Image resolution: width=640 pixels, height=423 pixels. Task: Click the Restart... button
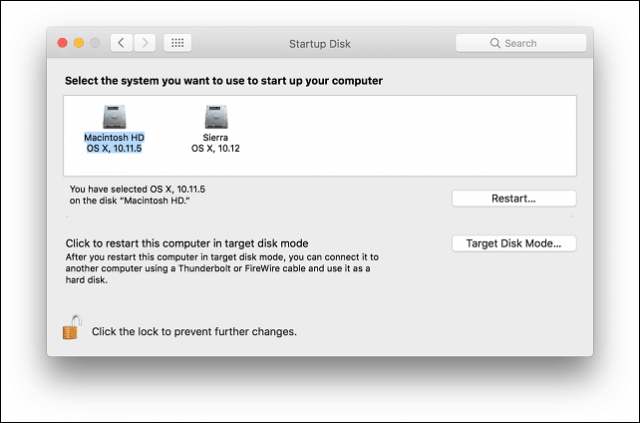pyautogui.click(x=514, y=199)
